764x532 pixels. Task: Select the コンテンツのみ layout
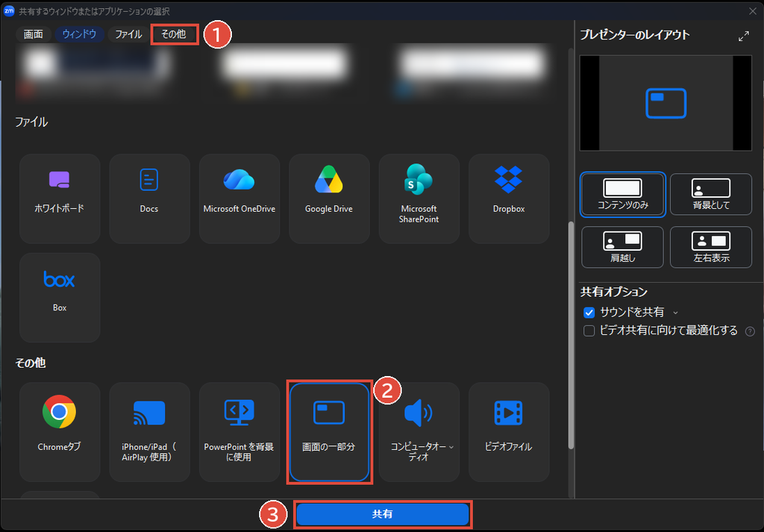623,195
